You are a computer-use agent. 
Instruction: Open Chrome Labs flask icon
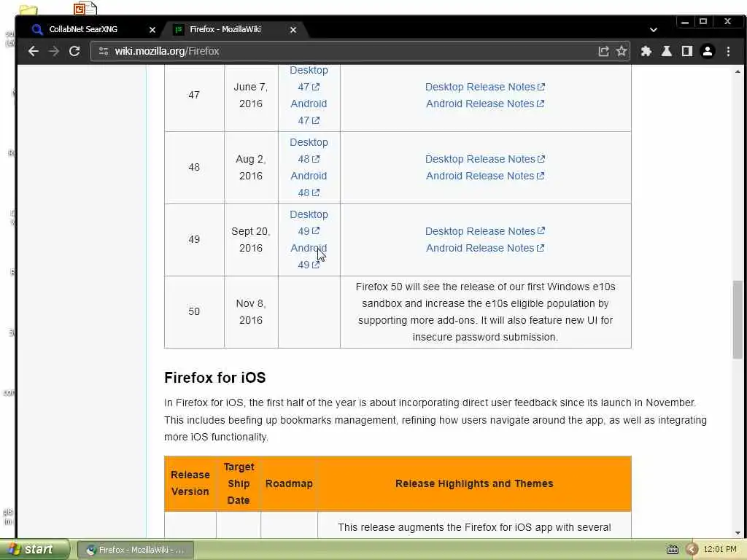pyautogui.click(x=667, y=51)
